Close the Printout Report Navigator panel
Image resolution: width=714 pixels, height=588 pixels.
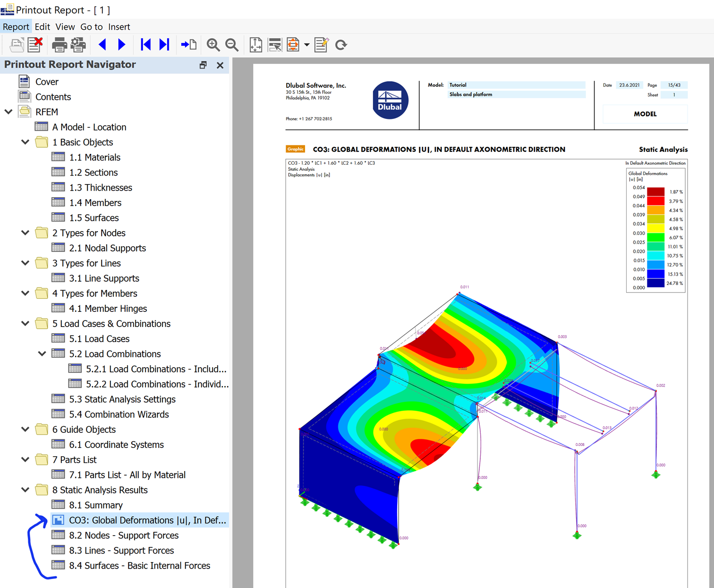(x=220, y=65)
